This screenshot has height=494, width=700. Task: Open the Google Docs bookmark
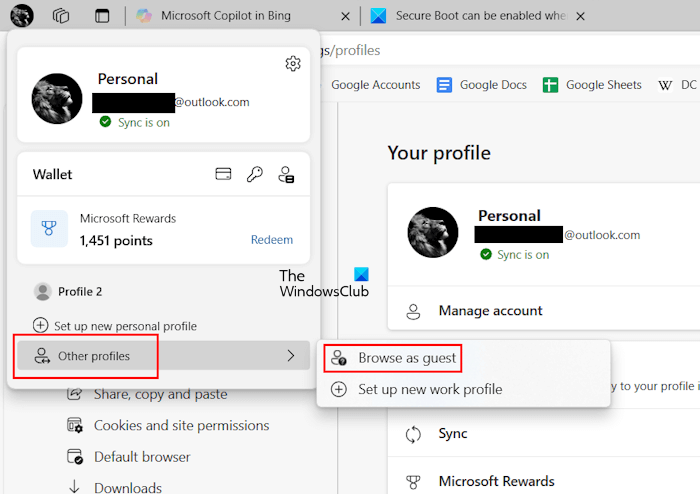coord(481,85)
